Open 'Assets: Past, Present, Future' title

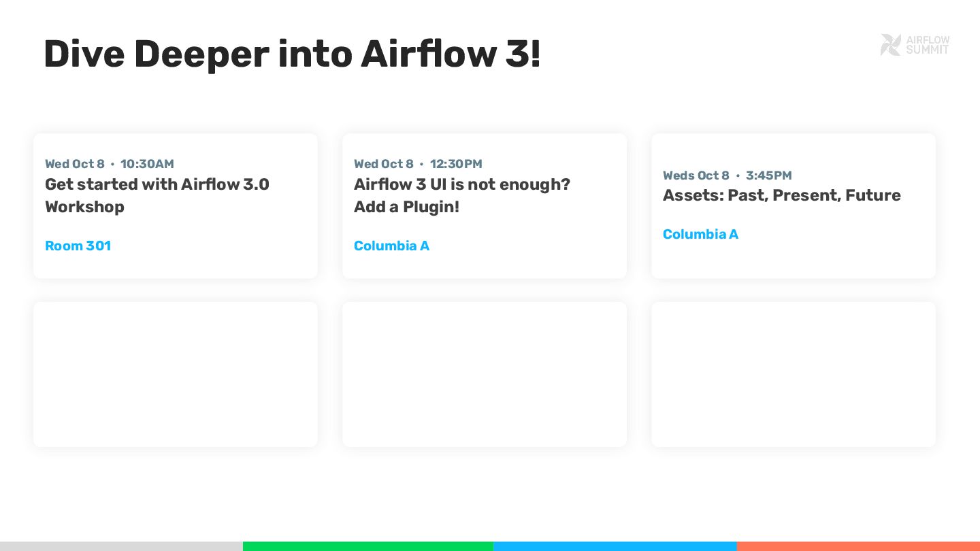[x=781, y=195]
